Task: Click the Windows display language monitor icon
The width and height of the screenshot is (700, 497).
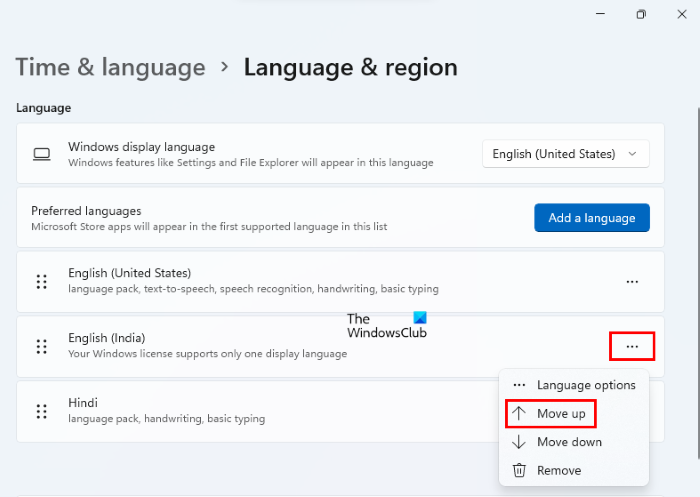Action: [x=41, y=154]
